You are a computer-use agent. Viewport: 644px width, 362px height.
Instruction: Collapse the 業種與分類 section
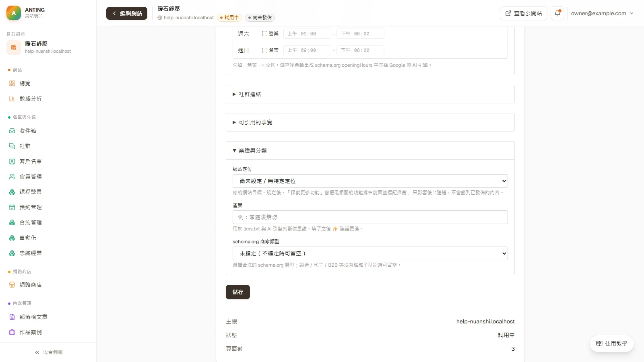pos(370,150)
